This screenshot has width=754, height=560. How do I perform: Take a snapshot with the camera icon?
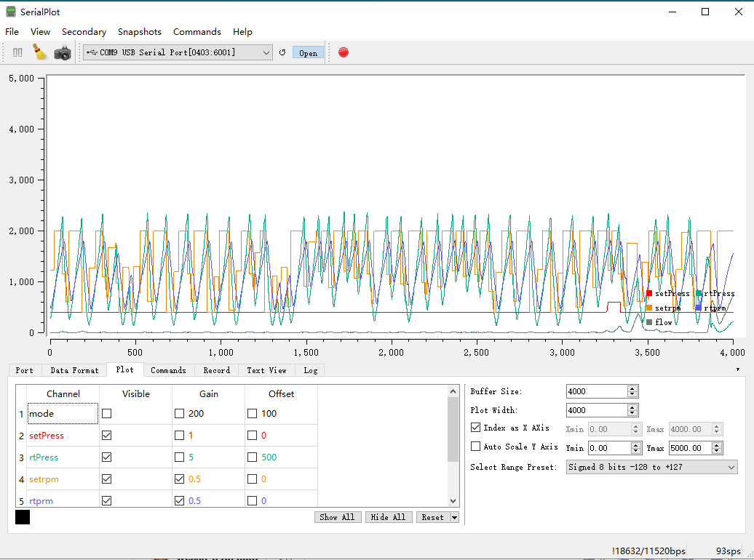click(x=63, y=52)
